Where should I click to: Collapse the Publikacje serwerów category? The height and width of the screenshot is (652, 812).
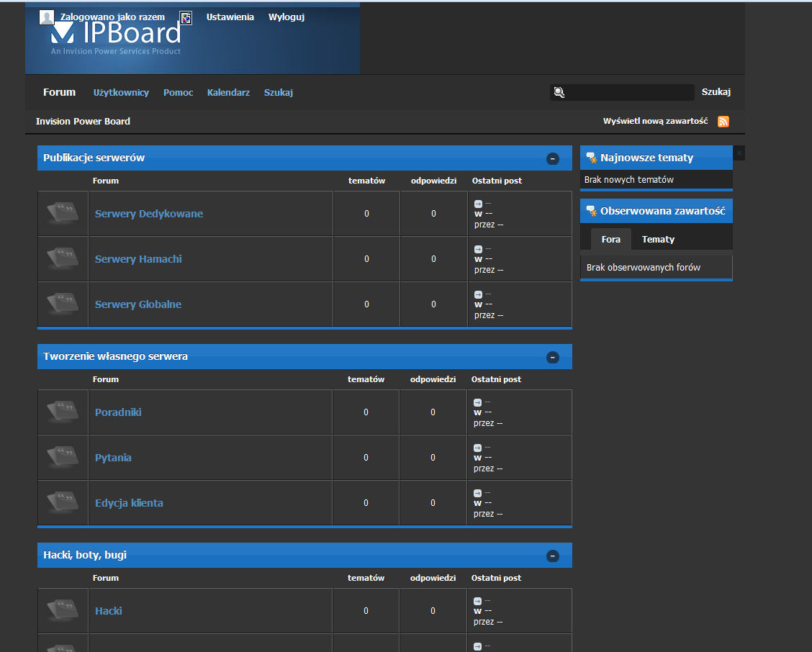[553, 158]
